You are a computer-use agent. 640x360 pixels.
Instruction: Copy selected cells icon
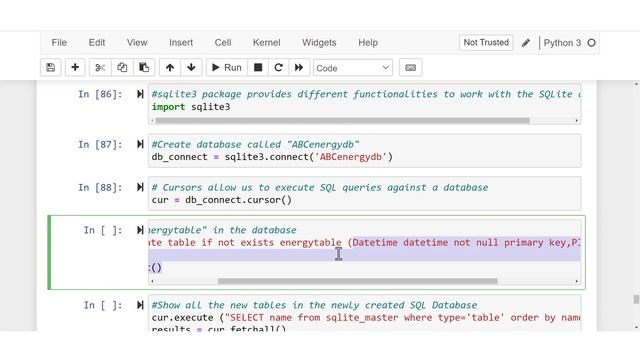pyautogui.click(x=122, y=67)
